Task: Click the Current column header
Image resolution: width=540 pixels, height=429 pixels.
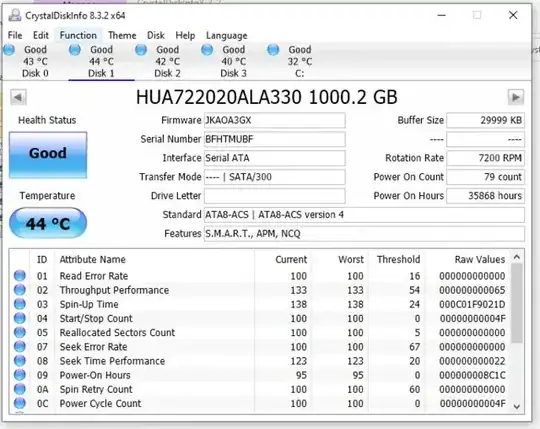Action: [x=291, y=259]
